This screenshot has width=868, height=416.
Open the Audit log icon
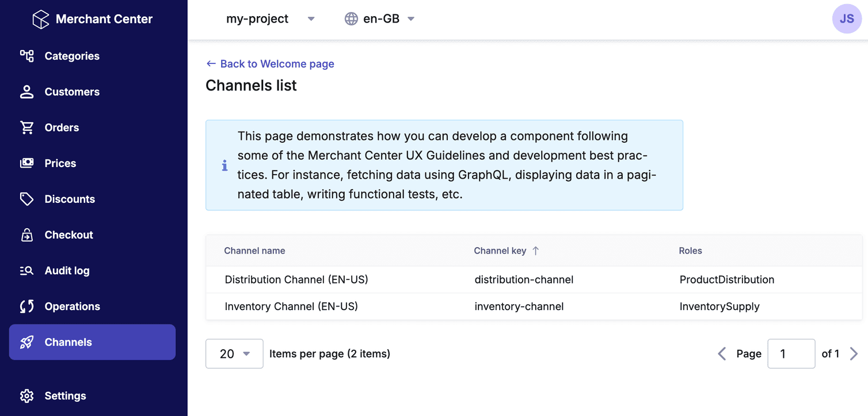pyautogui.click(x=26, y=270)
